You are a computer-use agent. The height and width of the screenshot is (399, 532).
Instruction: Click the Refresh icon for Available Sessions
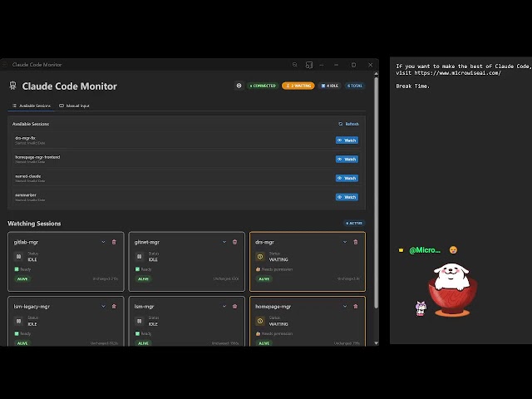[x=341, y=124]
